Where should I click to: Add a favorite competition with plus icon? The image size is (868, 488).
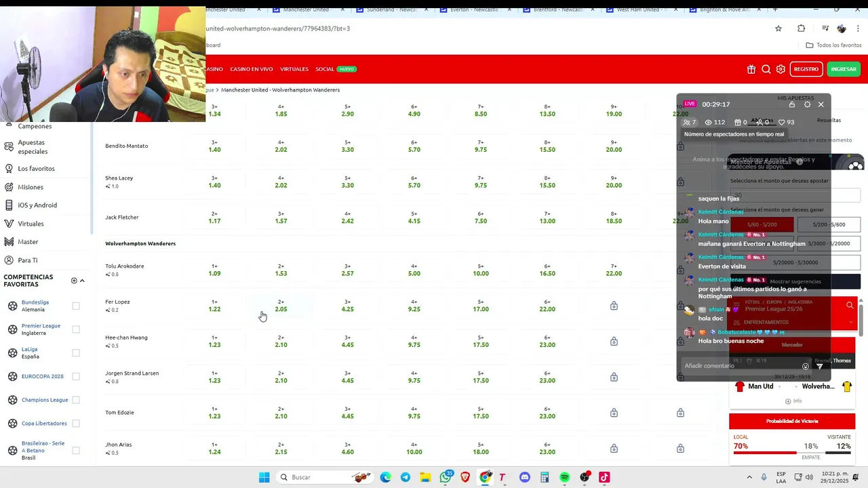(x=74, y=281)
